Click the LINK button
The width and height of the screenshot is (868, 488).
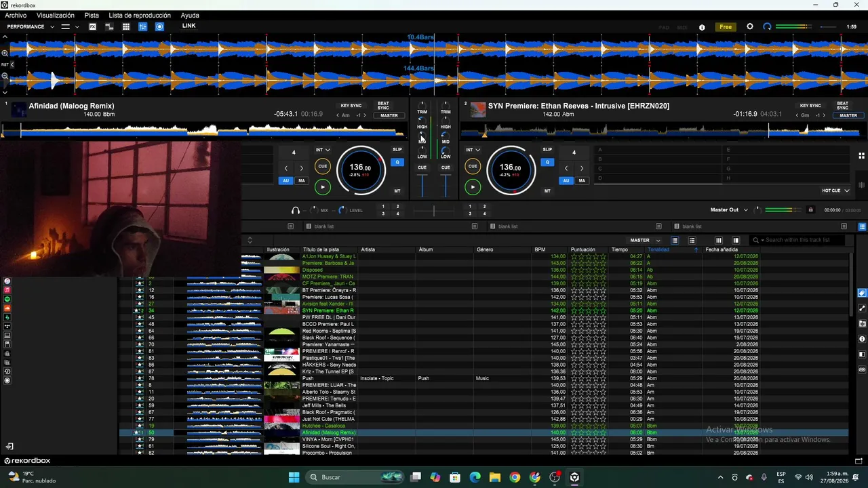click(189, 26)
